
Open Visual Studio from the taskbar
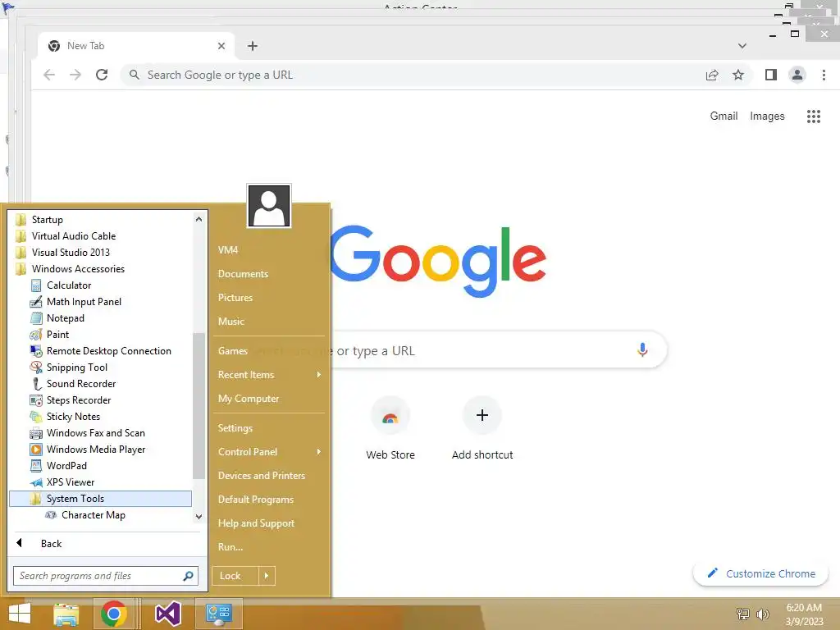click(167, 614)
